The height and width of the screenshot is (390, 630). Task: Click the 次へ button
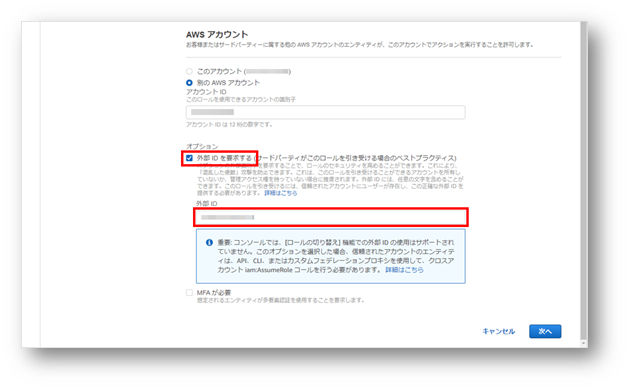click(545, 331)
